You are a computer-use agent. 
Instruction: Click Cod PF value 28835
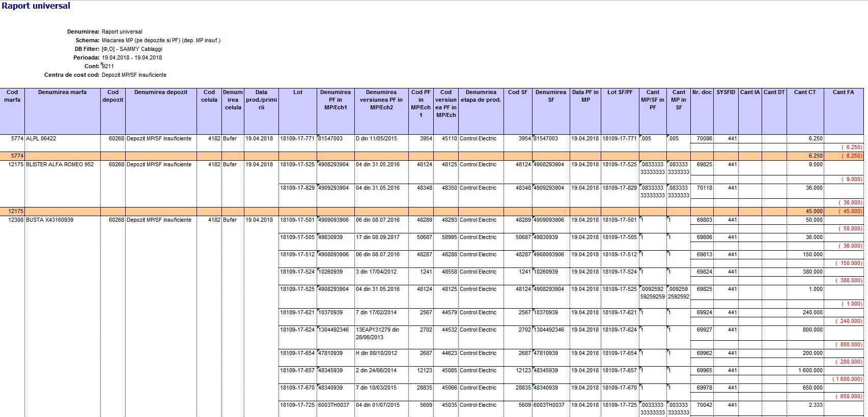425,388
